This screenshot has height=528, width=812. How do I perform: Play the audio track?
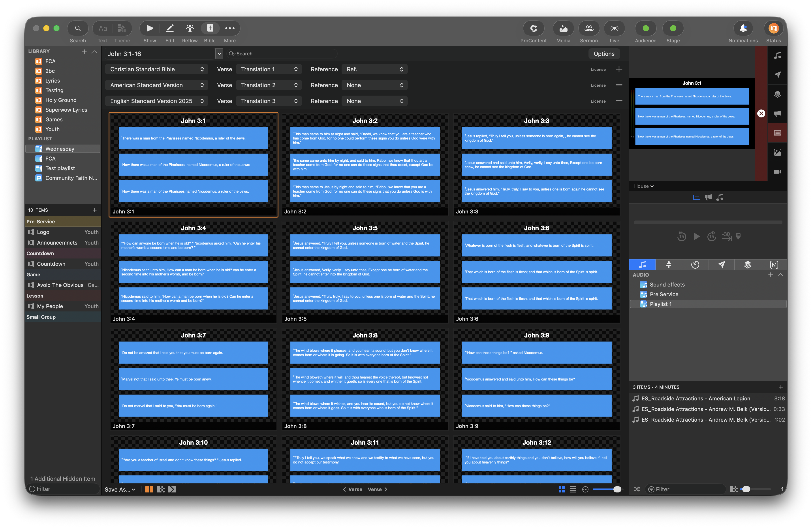(x=696, y=236)
